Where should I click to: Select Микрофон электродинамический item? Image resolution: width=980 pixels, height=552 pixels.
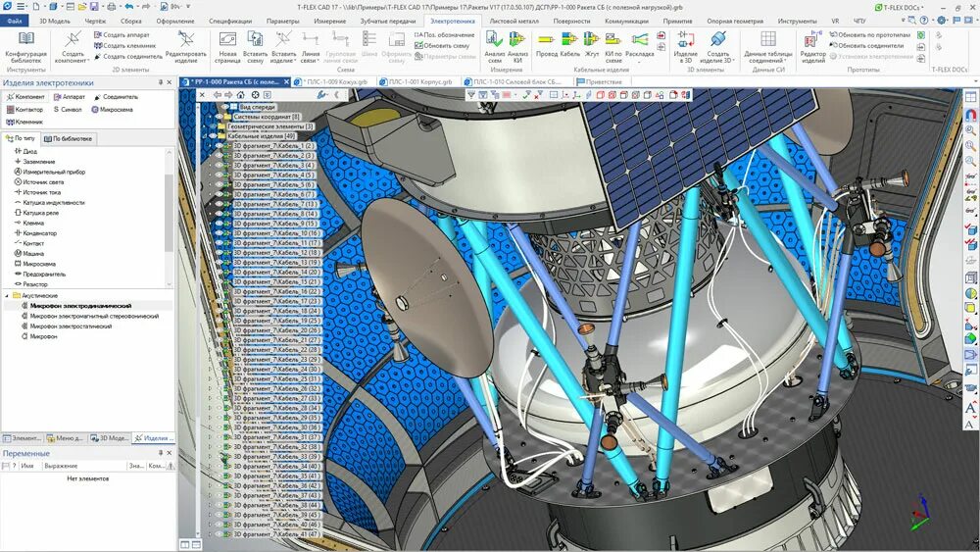80,306
